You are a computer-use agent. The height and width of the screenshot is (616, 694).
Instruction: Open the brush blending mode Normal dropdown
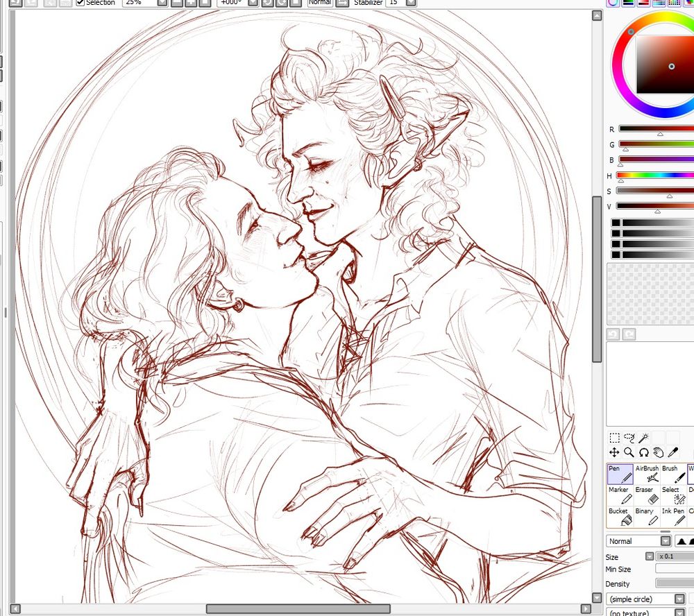(638, 540)
